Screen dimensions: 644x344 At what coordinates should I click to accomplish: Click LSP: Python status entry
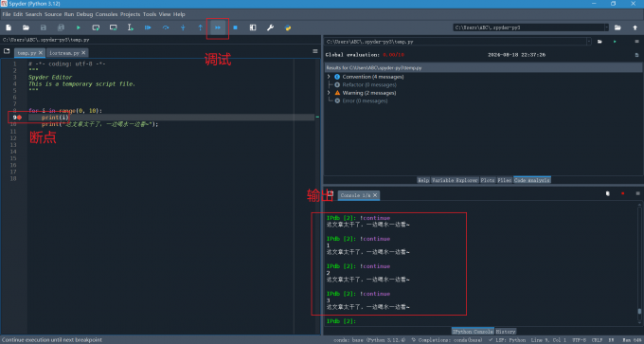pos(508,340)
